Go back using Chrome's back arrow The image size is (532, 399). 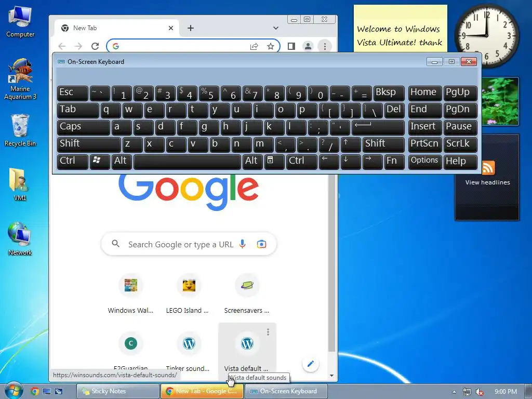[x=62, y=46]
